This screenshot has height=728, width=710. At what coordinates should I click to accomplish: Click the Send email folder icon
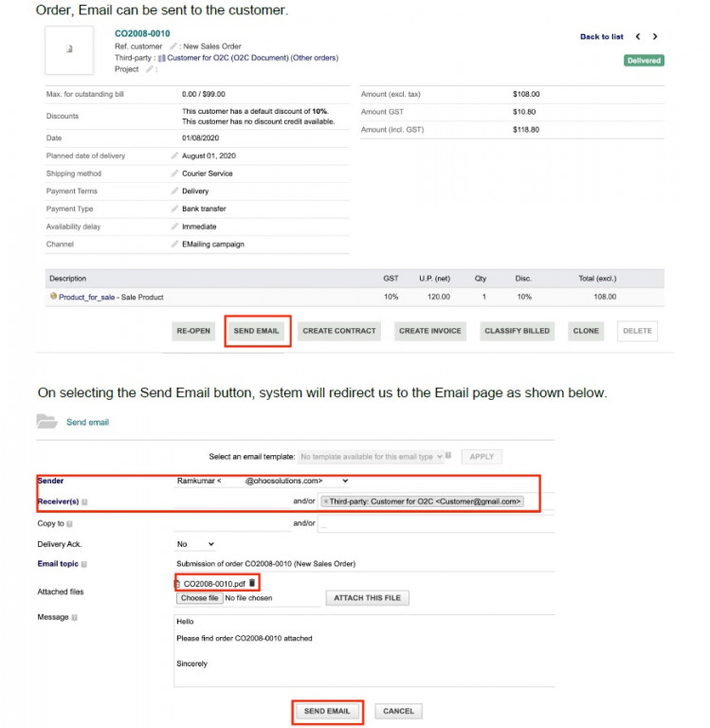point(46,421)
